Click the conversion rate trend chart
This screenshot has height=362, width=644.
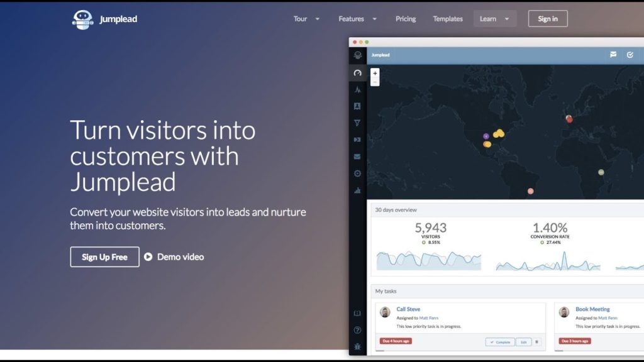548,260
